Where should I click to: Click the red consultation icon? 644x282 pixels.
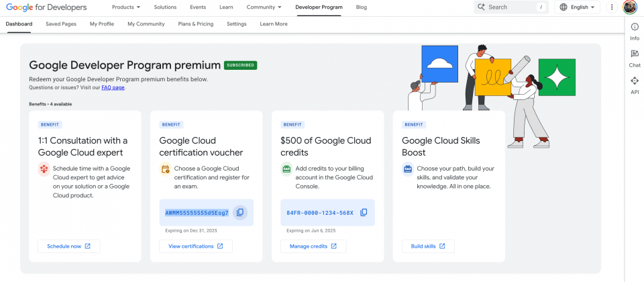pyautogui.click(x=44, y=169)
